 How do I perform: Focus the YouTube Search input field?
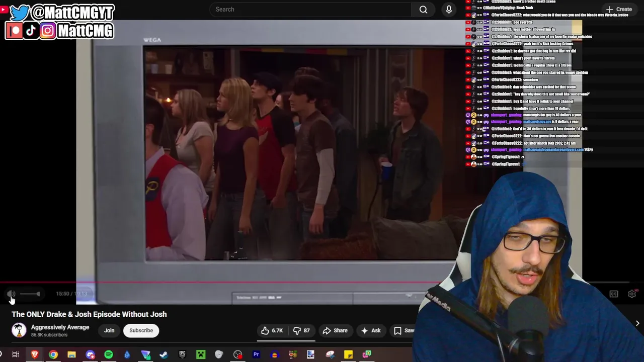pyautogui.click(x=310, y=10)
